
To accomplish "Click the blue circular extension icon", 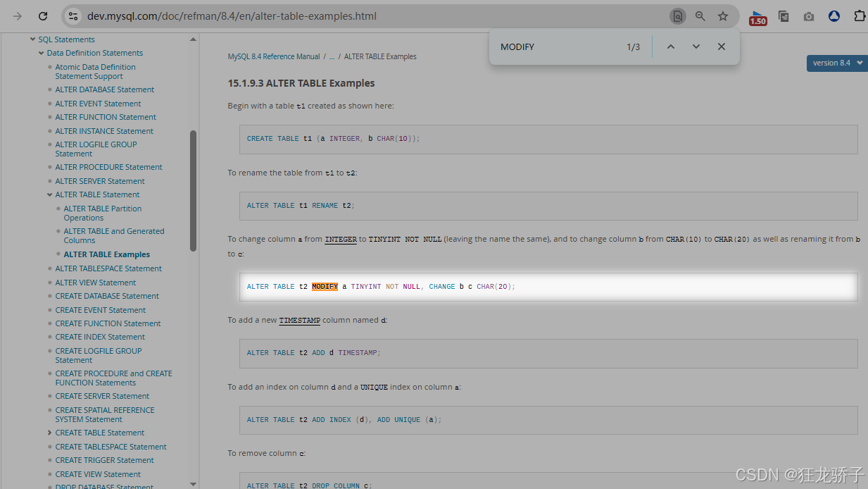I will (x=834, y=16).
